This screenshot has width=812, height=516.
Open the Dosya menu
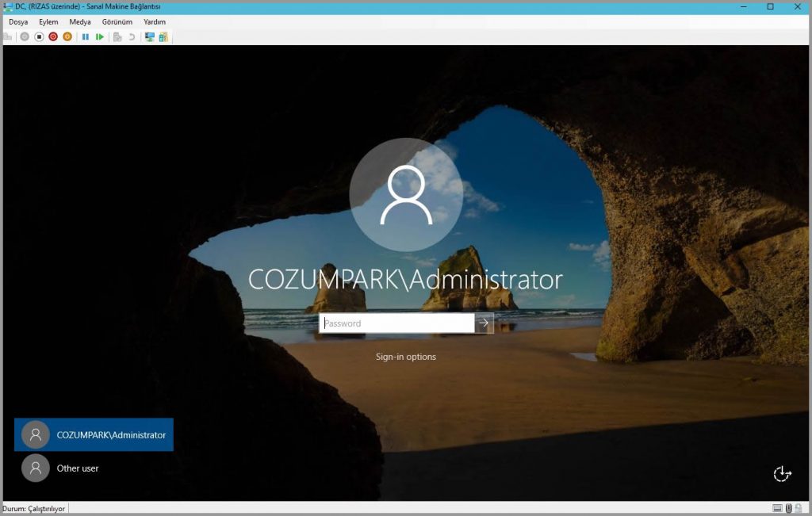(18, 21)
